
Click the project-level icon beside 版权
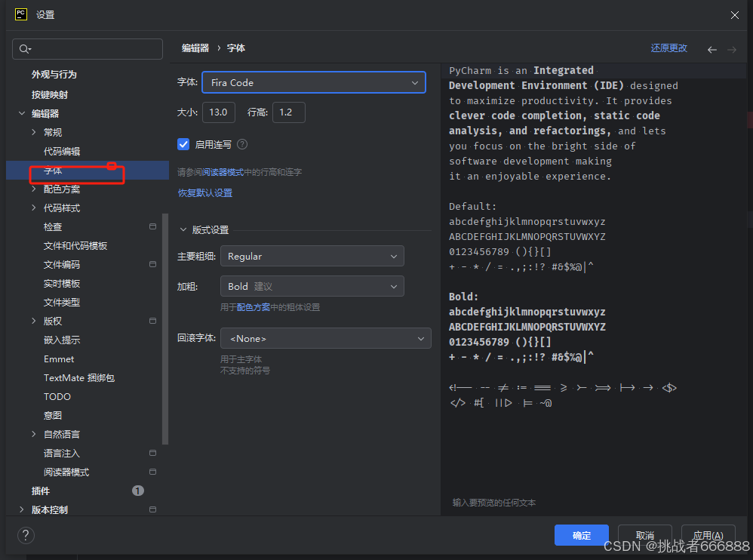tap(152, 321)
